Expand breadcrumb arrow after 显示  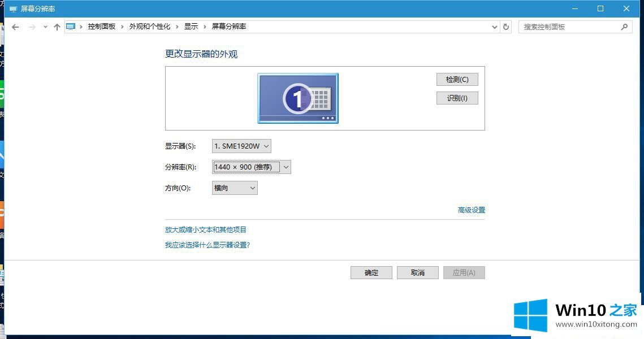coord(205,27)
